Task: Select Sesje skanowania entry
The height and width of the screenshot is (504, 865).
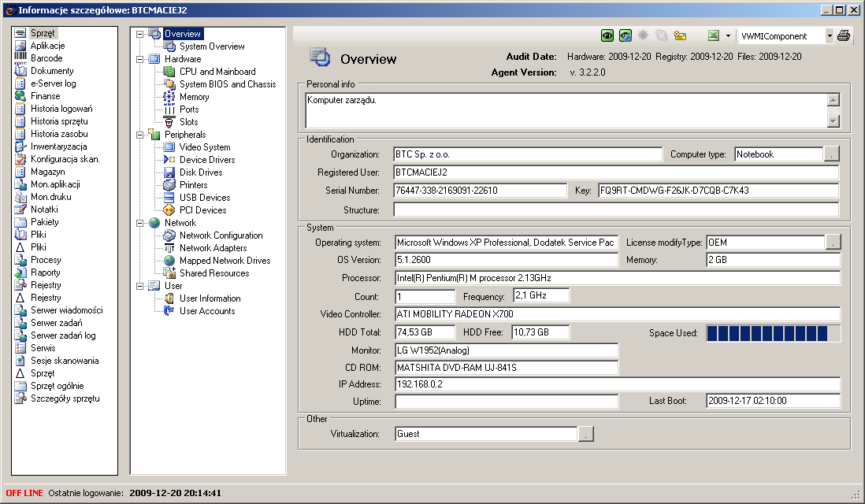Action: click(65, 361)
